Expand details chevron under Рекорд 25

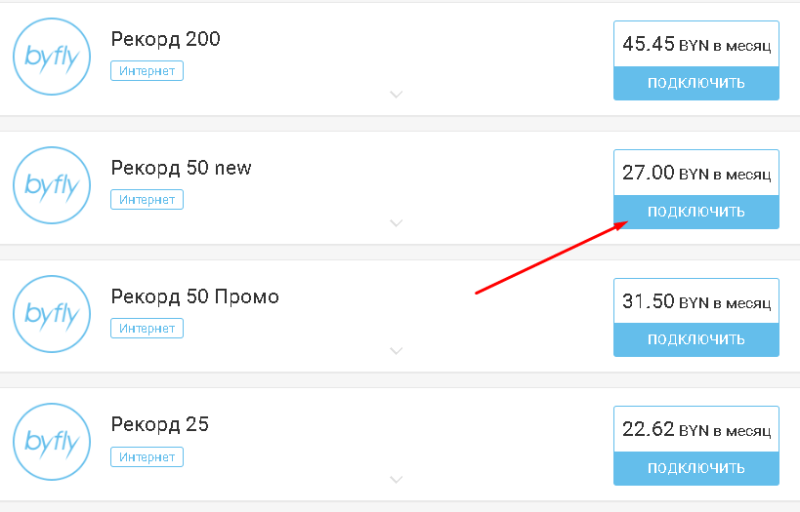[396, 479]
